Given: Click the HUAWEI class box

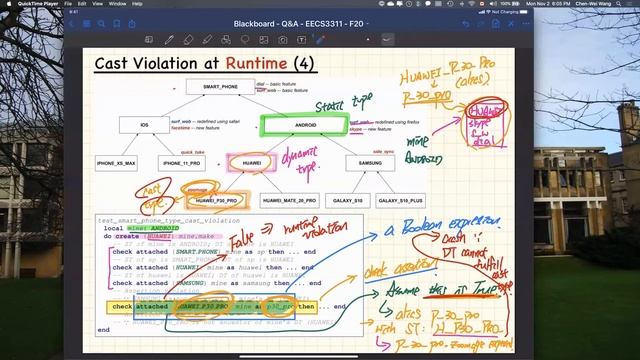Looking at the screenshot, I should pos(251,163).
